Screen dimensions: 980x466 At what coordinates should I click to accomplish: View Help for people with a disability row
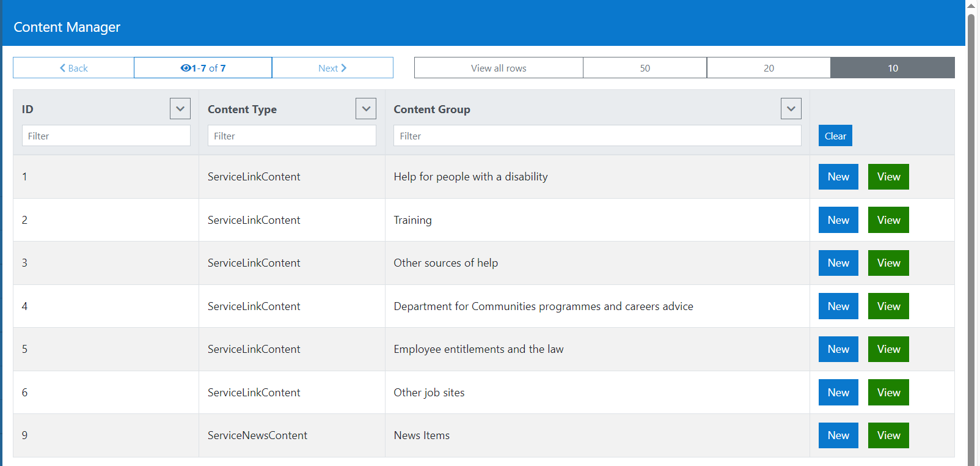click(888, 177)
